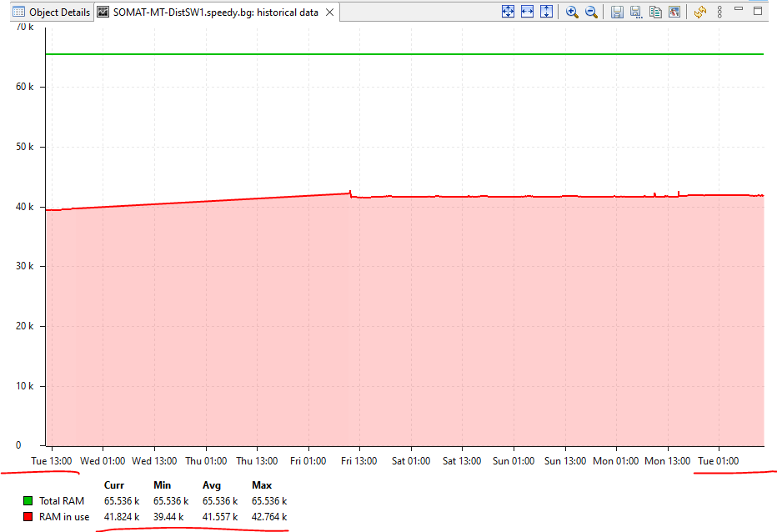
Task: Click the spike on the red line near Fri 13:00
Action: coord(350,193)
